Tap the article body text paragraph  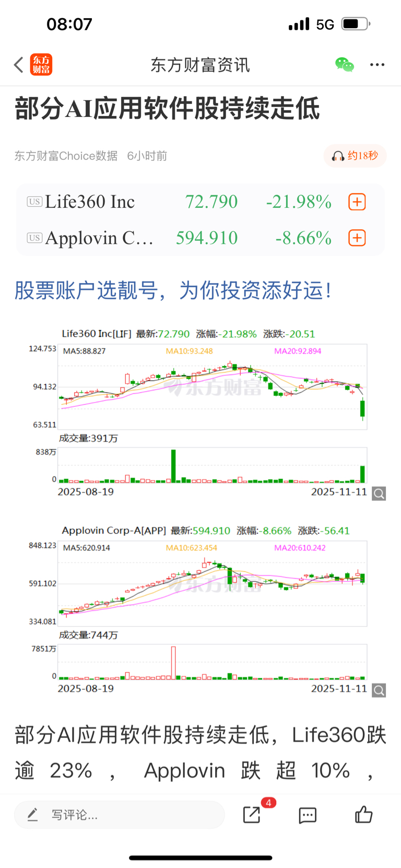(x=200, y=753)
